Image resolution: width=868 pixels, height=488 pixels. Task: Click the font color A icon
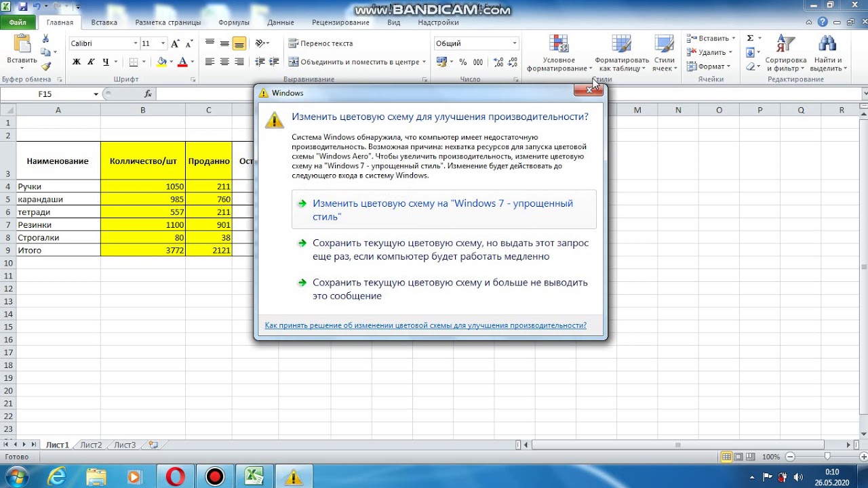click(x=182, y=62)
